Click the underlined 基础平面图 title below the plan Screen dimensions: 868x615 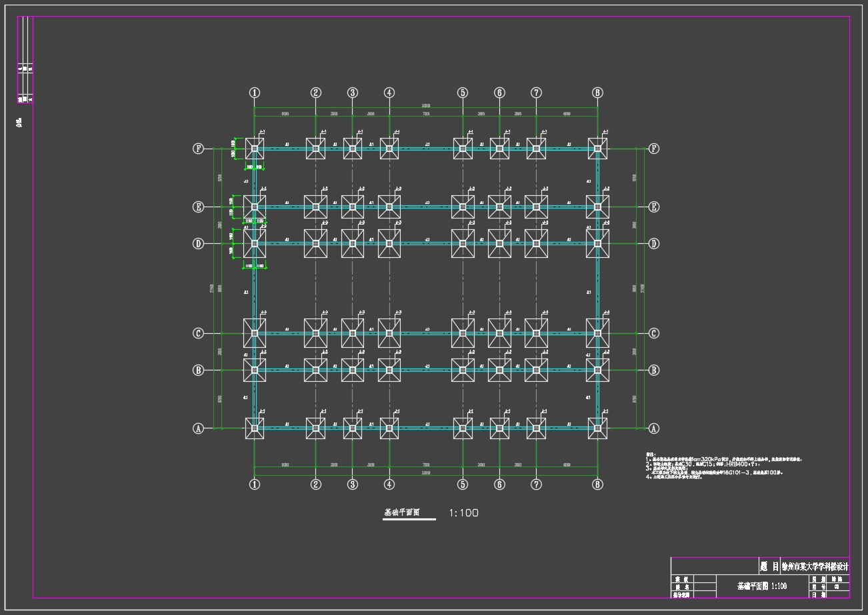coord(401,512)
